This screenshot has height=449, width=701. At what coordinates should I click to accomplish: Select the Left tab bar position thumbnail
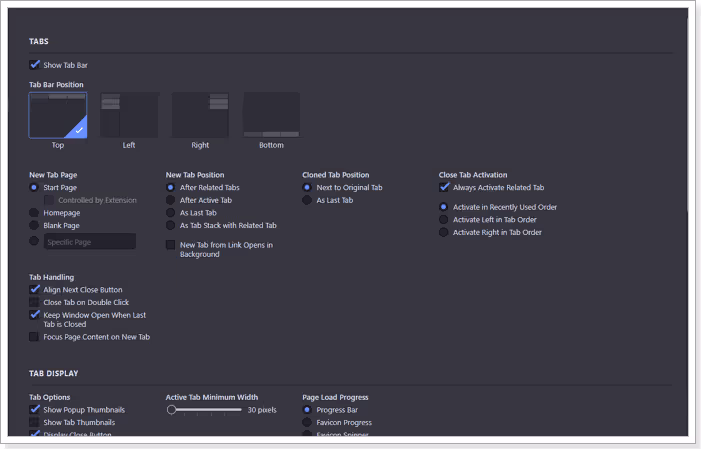coord(129,115)
